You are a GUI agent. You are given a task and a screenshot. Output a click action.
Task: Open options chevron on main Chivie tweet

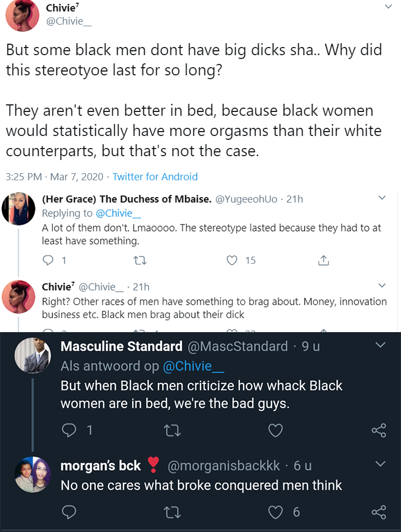(x=388, y=7)
